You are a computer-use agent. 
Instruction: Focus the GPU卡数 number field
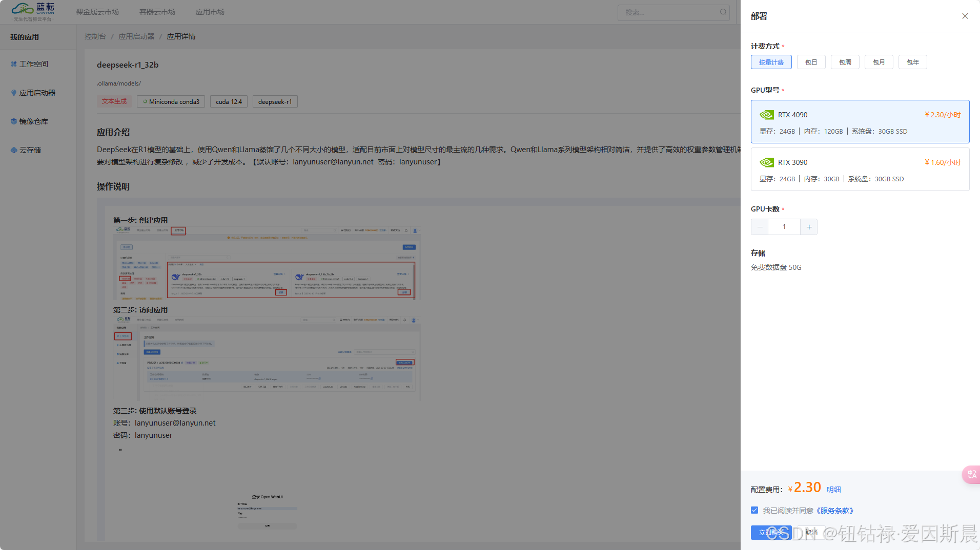784,227
